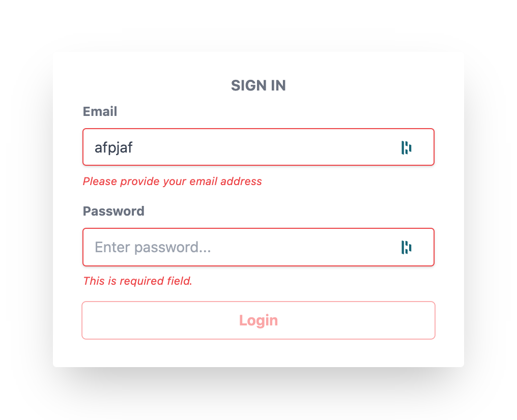Click the 'SIGN IN' heading
The image size is (517, 420).
258,85
